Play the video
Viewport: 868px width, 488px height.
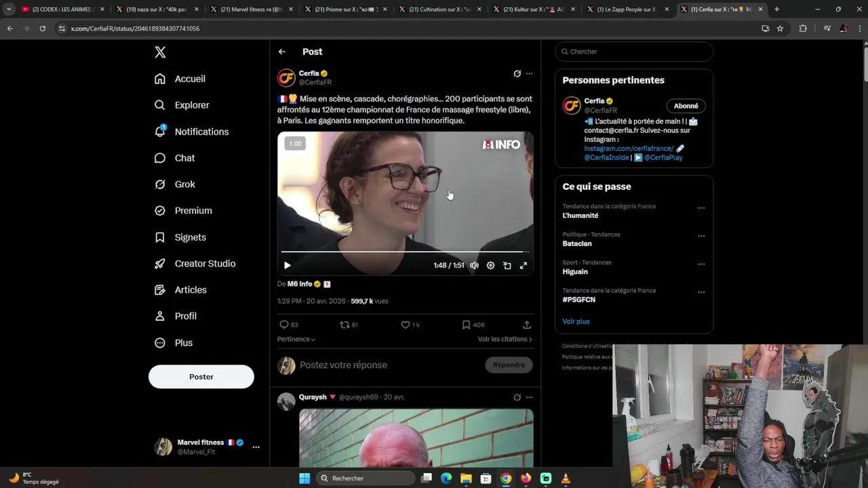click(287, 266)
